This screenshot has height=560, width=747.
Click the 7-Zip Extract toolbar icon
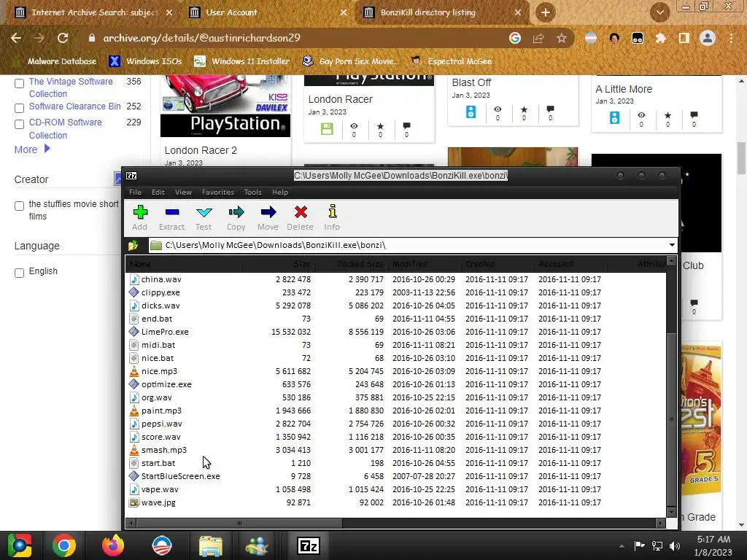pos(171,212)
